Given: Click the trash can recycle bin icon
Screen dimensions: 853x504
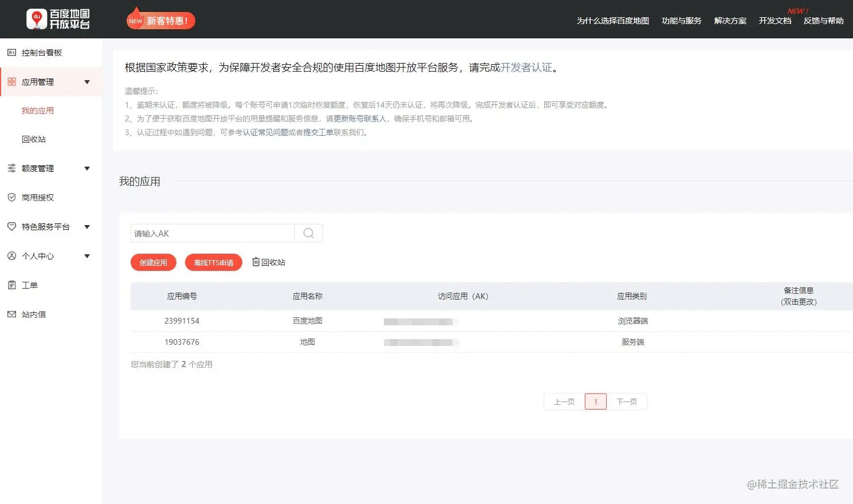Looking at the screenshot, I should [x=256, y=262].
